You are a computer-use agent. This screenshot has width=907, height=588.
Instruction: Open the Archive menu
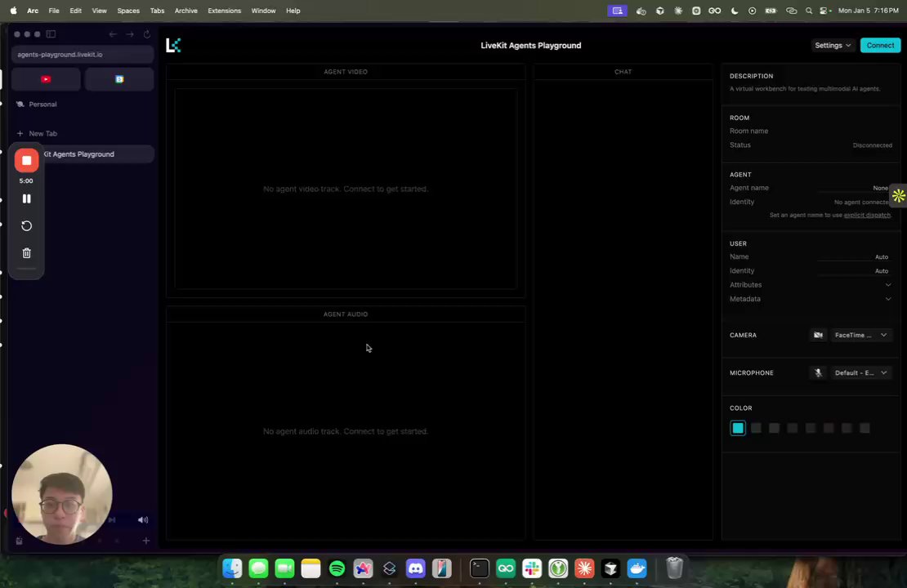pyautogui.click(x=185, y=11)
